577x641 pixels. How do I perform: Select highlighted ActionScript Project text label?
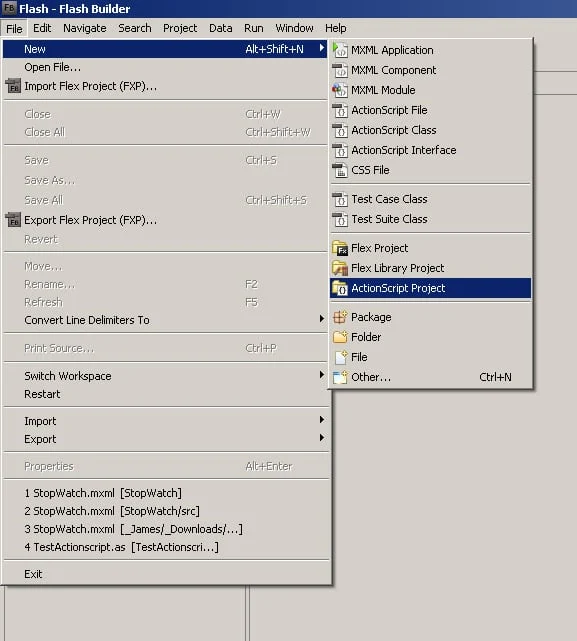(398, 289)
